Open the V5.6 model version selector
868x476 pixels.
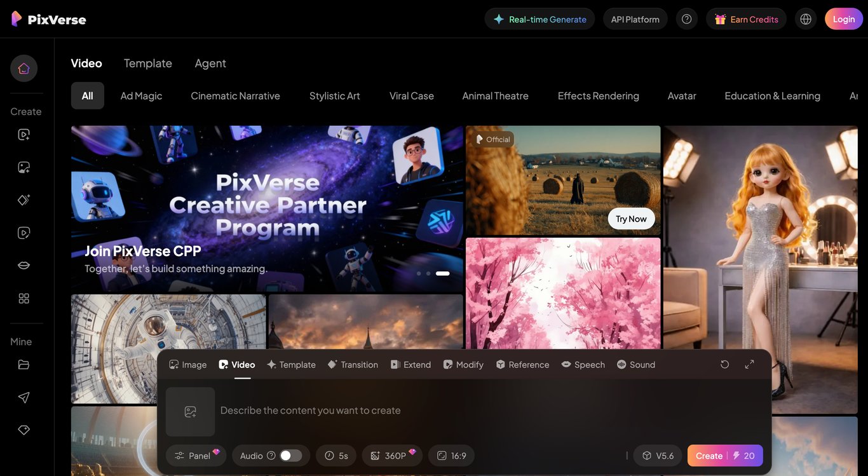[657, 455]
